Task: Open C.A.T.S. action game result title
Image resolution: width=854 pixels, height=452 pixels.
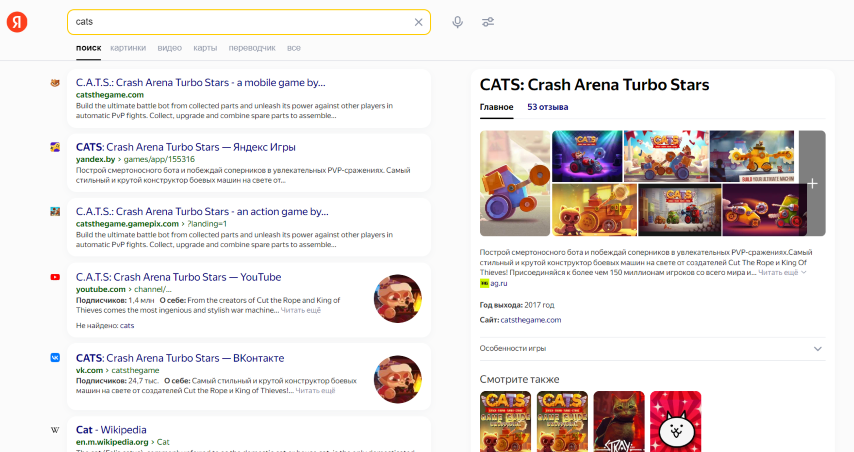Action: tap(202, 212)
